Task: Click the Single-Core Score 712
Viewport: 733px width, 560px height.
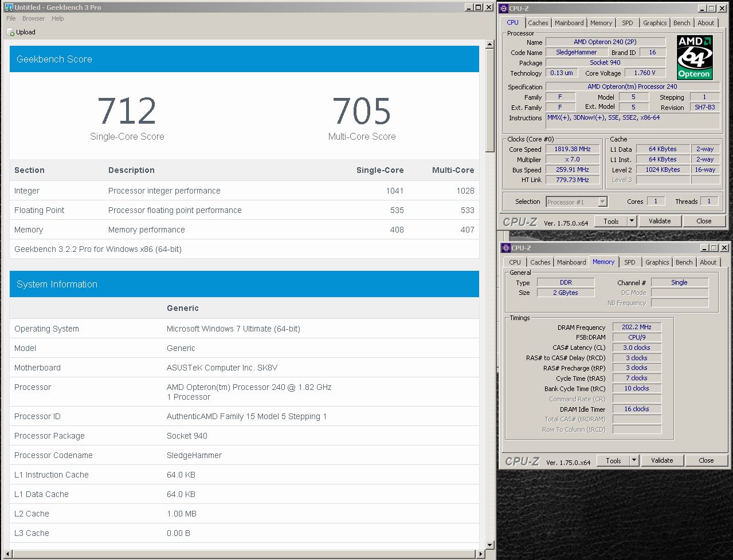Action: (127, 111)
